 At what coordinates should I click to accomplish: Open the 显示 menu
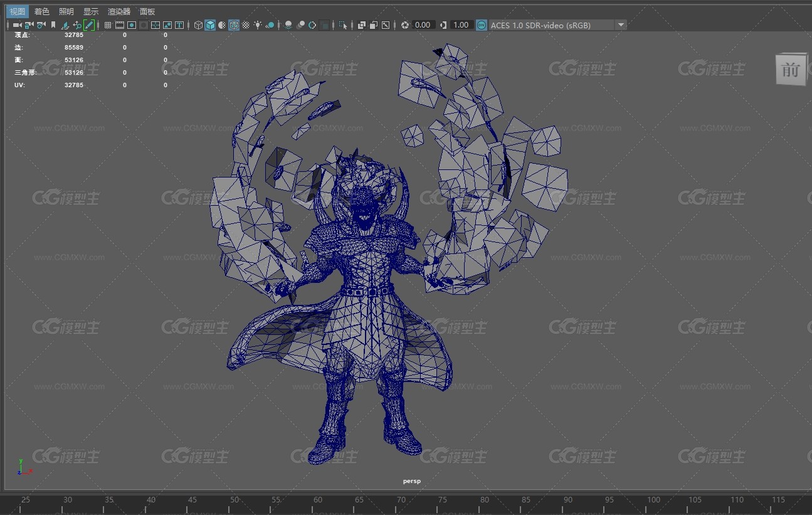tap(91, 11)
